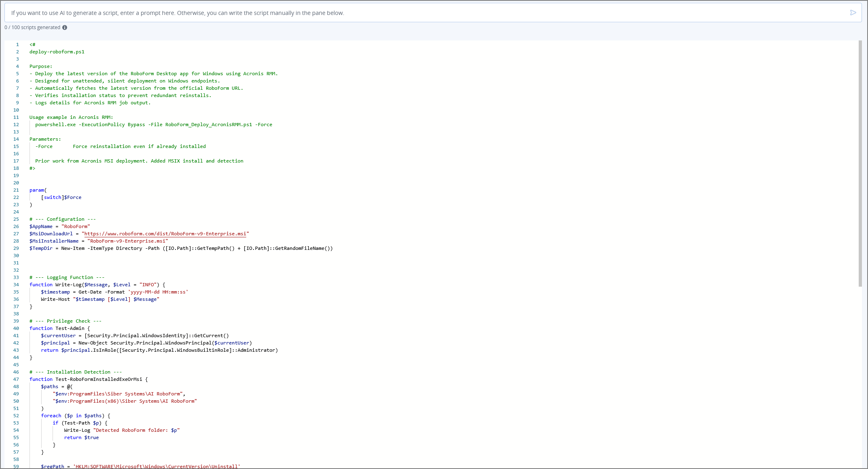Click the "# --- Installation Detection ---" comment
The width and height of the screenshot is (868, 469).
[x=76, y=372]
